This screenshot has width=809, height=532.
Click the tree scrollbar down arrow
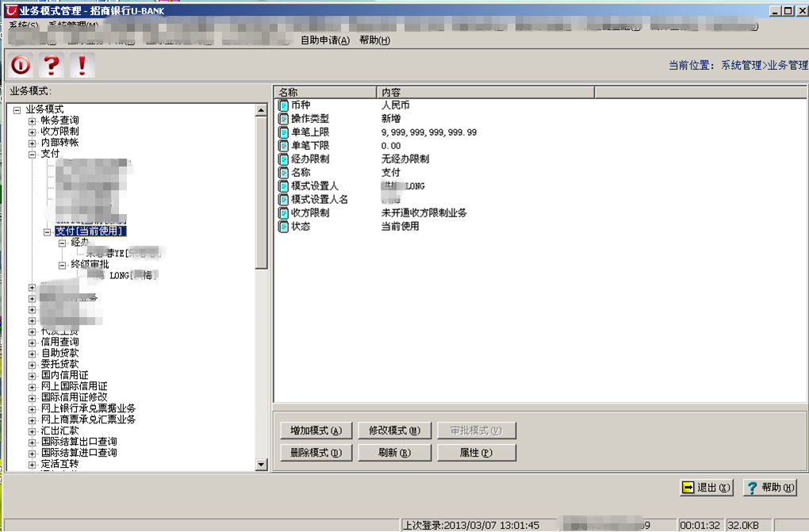click(x=261, y=465)
